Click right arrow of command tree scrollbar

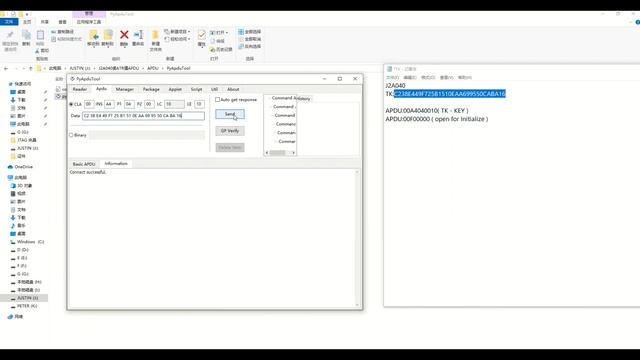(x=293, y=153)
